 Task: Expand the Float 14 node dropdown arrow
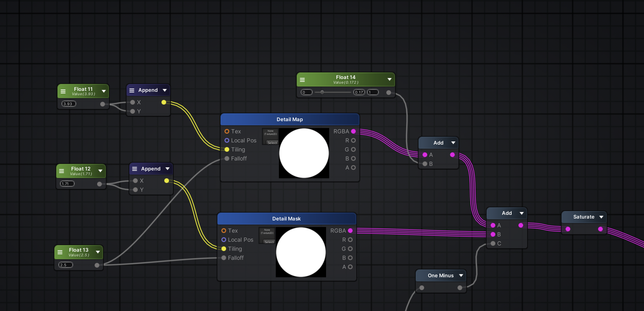click(389, 79)
